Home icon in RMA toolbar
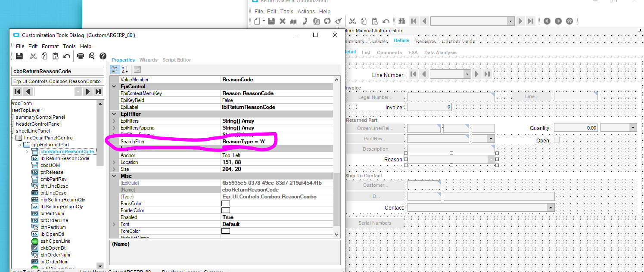Screen dimensions: 644x272 [x=569, y=21]
